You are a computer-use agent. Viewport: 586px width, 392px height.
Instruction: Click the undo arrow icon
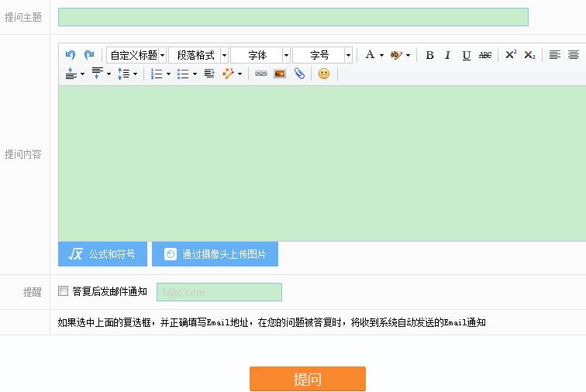tap(71, 55)
